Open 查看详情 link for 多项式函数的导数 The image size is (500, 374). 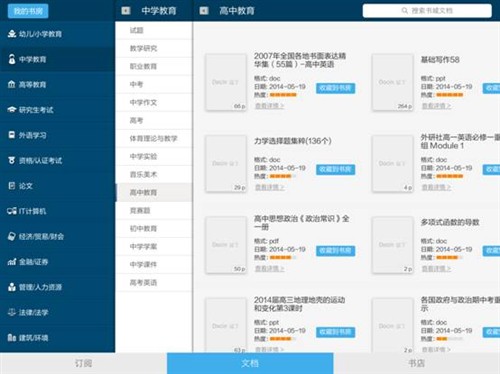(436, 269)
